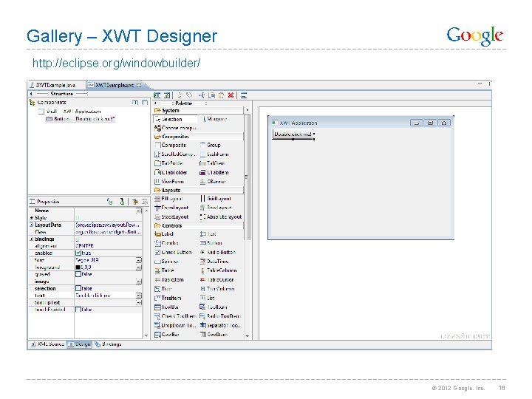
Task: Collapse the Layouts palette category
Action: pyautogui.click(x=157, y=190)
